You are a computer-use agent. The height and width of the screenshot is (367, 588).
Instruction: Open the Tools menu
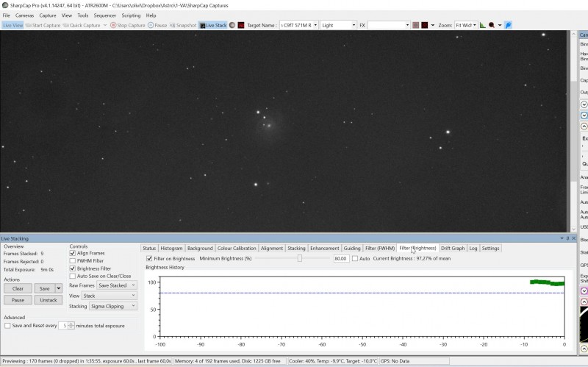point(83,15)
